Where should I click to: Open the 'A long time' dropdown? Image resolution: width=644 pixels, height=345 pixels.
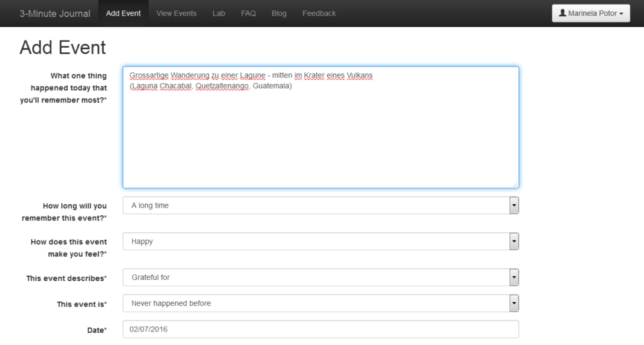[320, 205]
